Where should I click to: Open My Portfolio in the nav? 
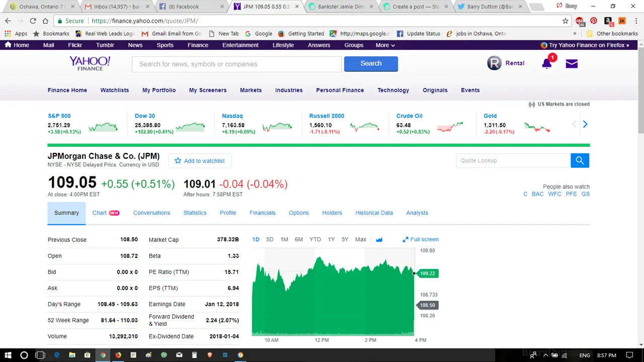tap(159, 90)
